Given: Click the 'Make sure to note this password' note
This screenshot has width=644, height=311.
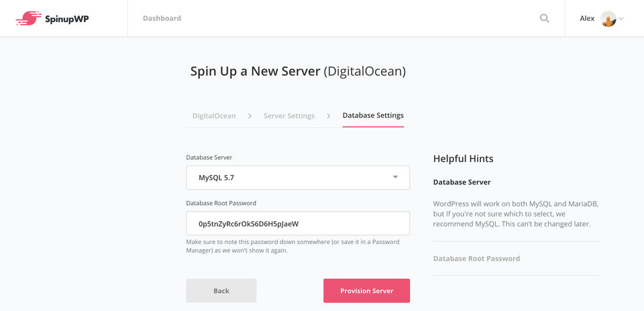Looking at the screenshot, I should click(293, 246).
